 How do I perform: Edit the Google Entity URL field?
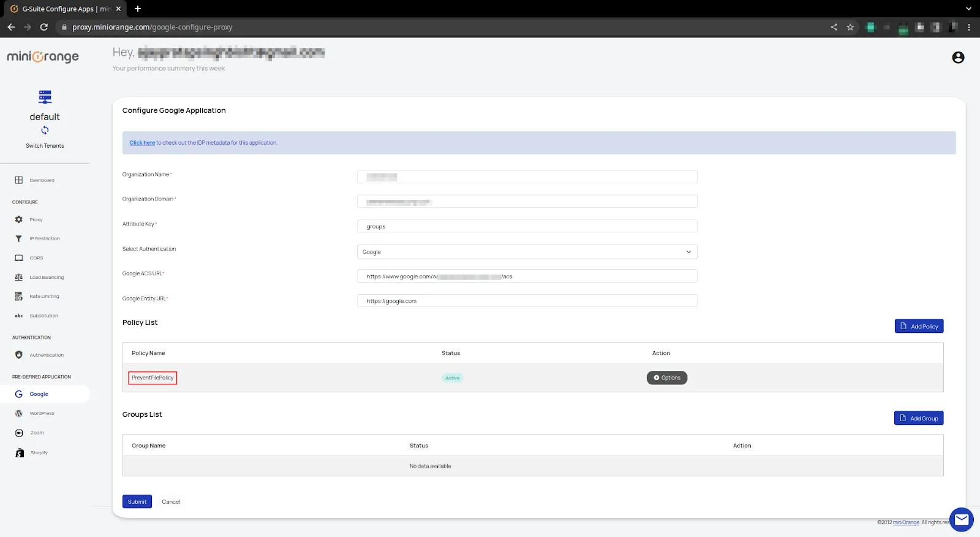(x=527, y=301)
